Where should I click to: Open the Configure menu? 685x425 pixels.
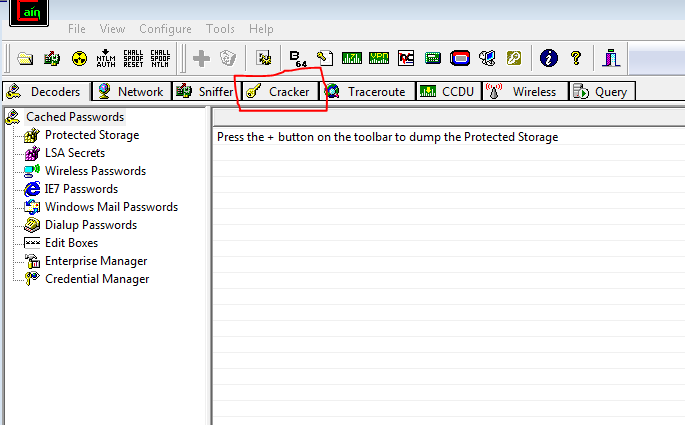[x=165, y=29]
